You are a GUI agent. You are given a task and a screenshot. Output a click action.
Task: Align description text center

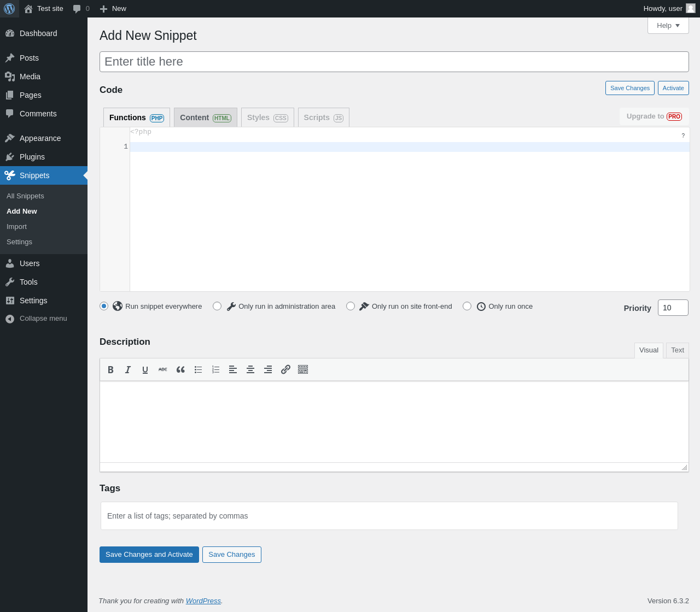click(250, 370)
